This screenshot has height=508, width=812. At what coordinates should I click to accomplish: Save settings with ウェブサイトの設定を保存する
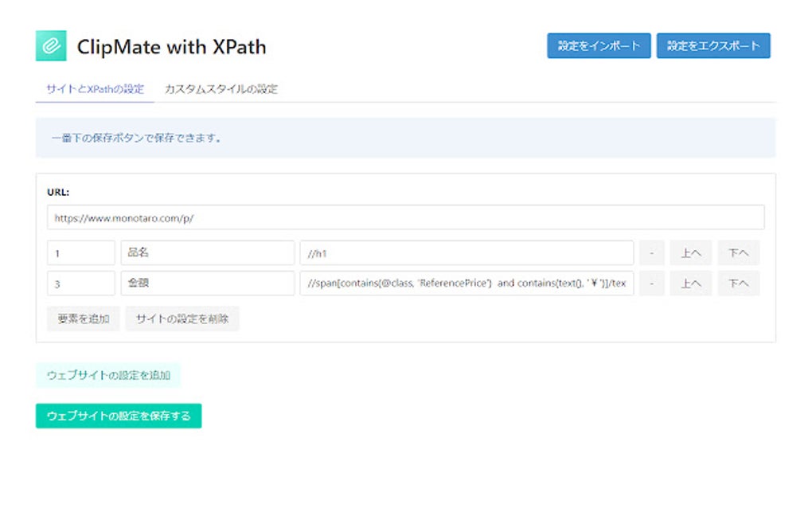[117, 416]
